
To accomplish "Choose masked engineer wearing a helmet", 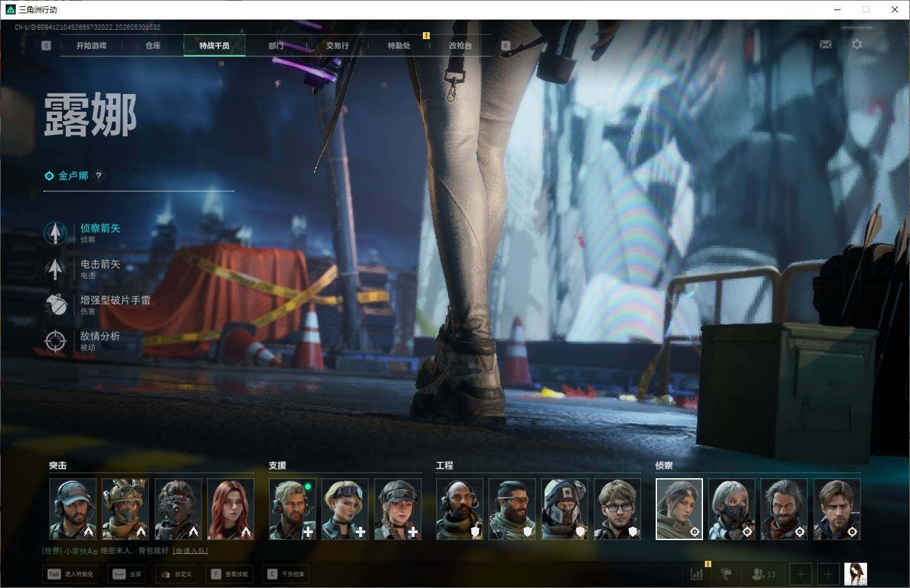I will pos(564,509).
